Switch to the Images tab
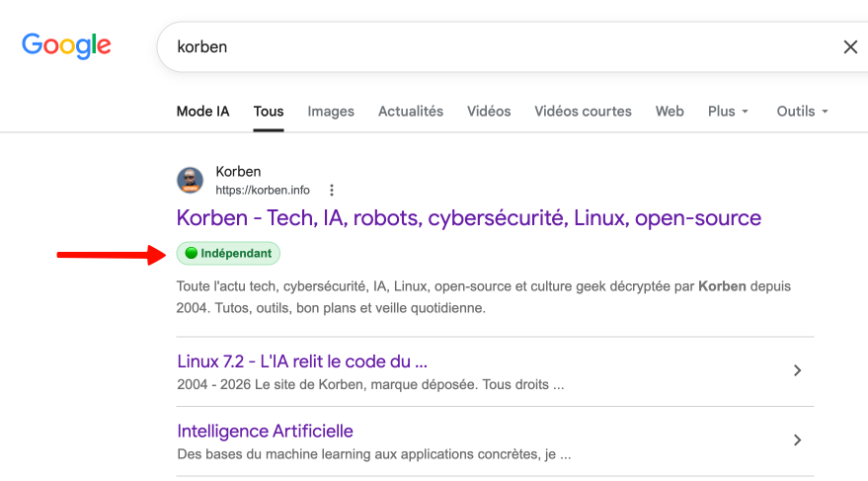The height and width of the screenshot is (481, 868). 331,112
